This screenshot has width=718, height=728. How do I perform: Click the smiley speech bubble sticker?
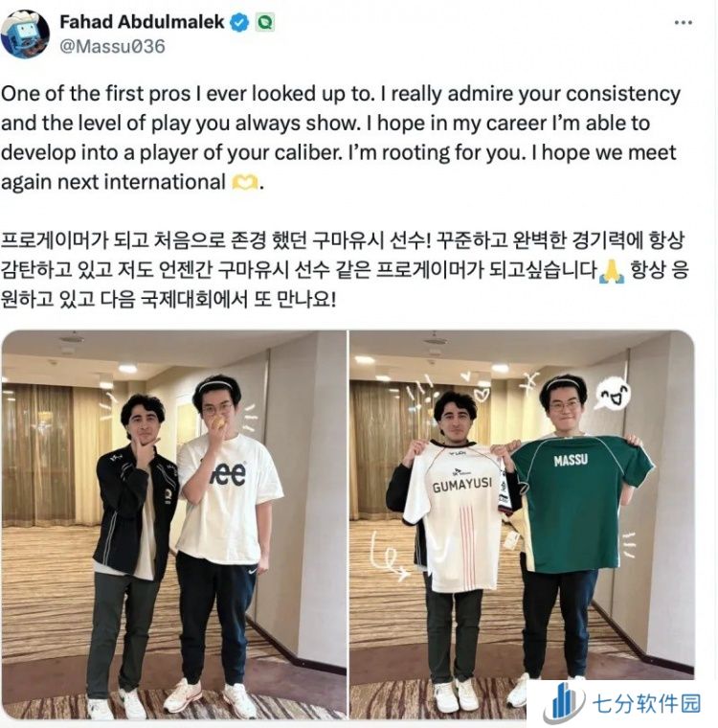click(612, 395)
